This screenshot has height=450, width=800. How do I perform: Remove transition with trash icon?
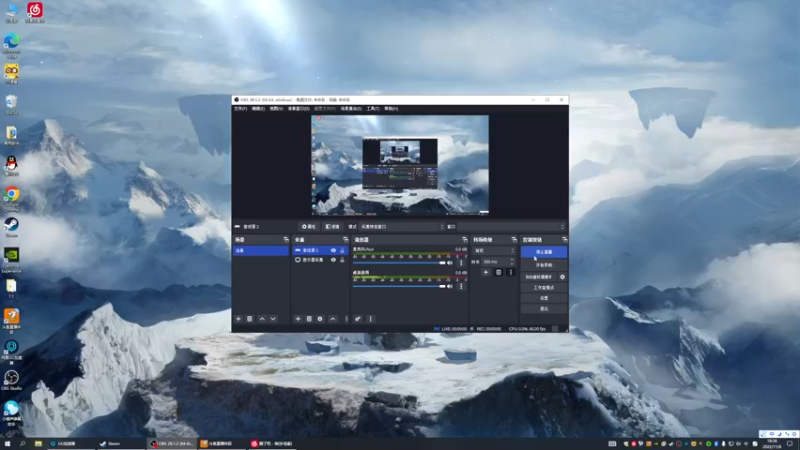(498, 272)
